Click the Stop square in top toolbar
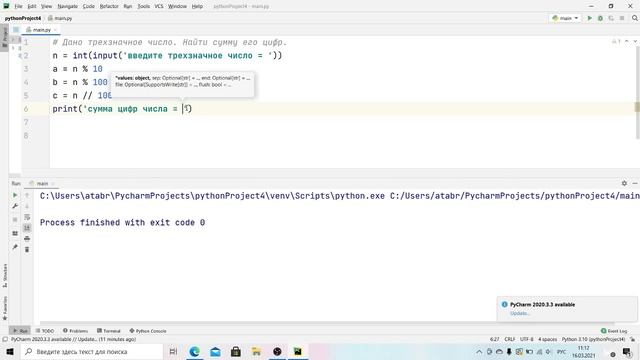This screenshot has width=640, height=360. coord(622,18)
